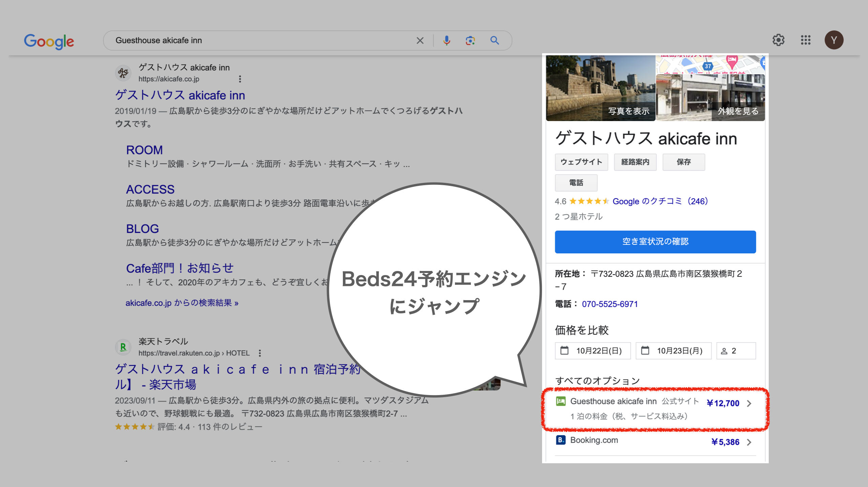Open three-dot menu beside Rakuten Travel result

tap(260, 353)
